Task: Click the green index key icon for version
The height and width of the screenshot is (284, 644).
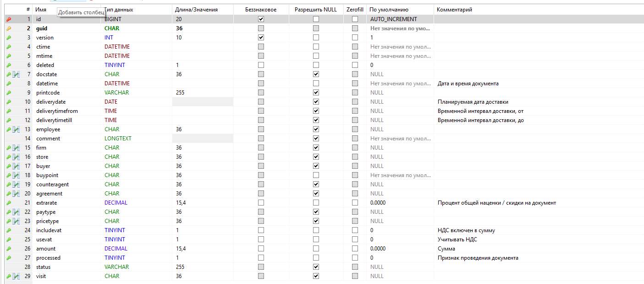Action: [x=8, y=38]
